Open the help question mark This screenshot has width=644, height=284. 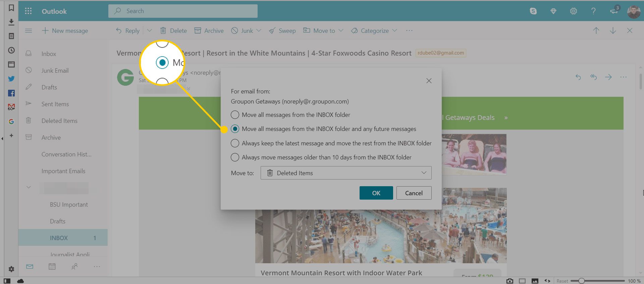pyautogui.click(x=593, y=11)
